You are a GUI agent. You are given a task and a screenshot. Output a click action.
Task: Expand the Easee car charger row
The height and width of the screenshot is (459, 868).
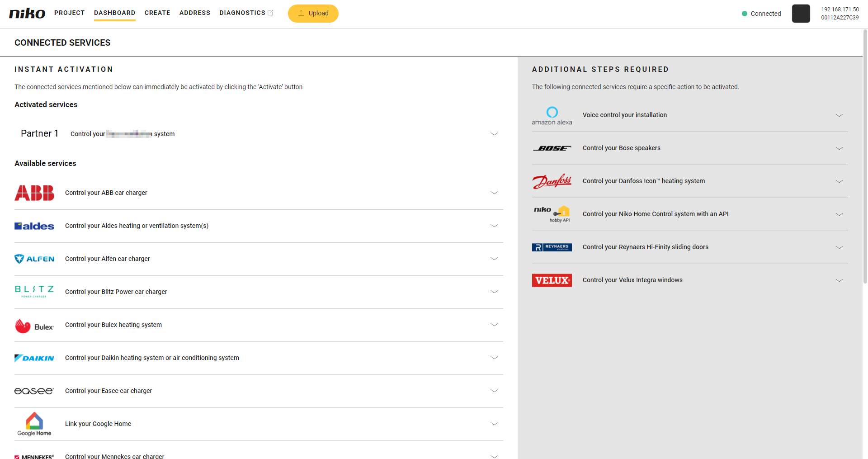tap(494, 391)
